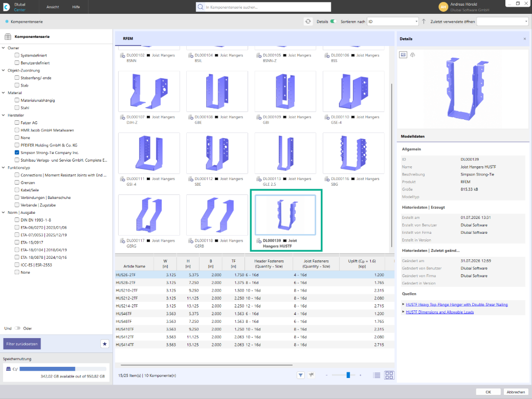Collapse the Norm | Ausgabe filter group
This screenshot has height=399, width=532.
(4, 212)
